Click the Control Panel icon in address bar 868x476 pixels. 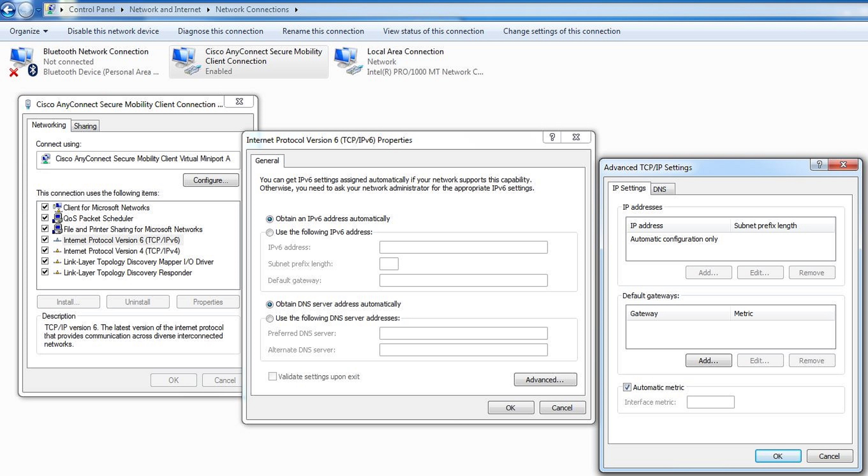51,9
